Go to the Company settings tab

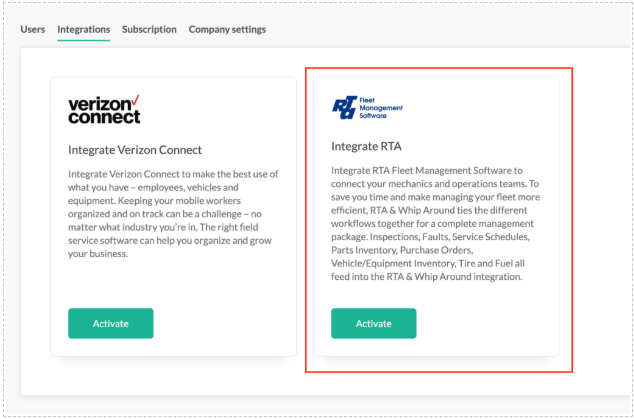point(227,29)
